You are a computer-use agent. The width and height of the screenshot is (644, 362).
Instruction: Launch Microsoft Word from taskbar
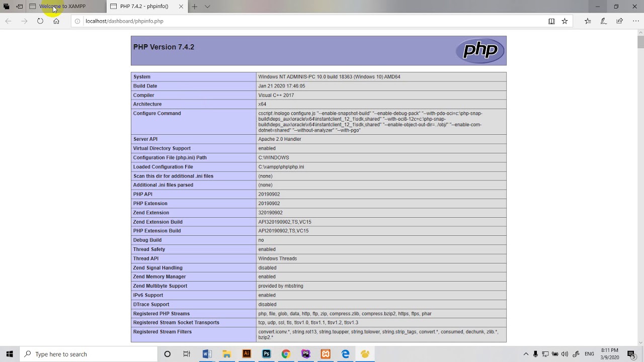pos(207,354)
